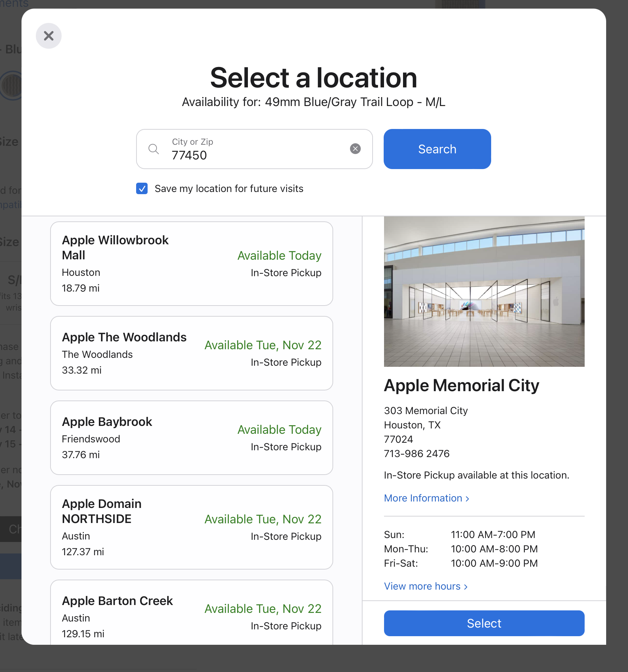
Task: Click the Select button for Memorial City
Action: click(484, 623)
